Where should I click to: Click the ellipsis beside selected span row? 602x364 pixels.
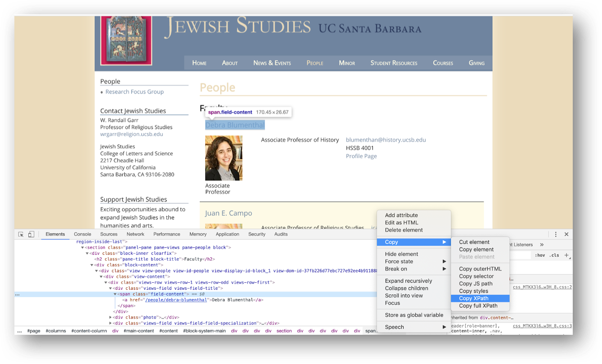pos(18,294)
